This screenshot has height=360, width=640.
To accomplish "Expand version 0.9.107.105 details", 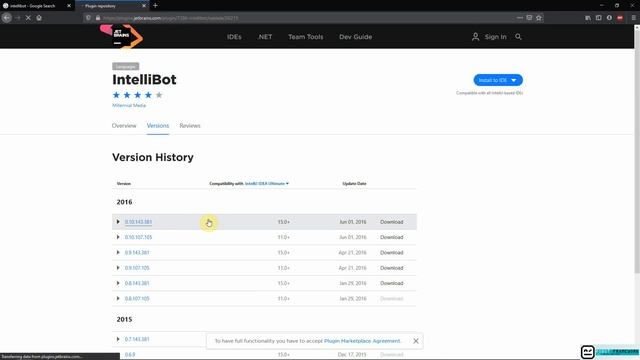I will [118, 268].
